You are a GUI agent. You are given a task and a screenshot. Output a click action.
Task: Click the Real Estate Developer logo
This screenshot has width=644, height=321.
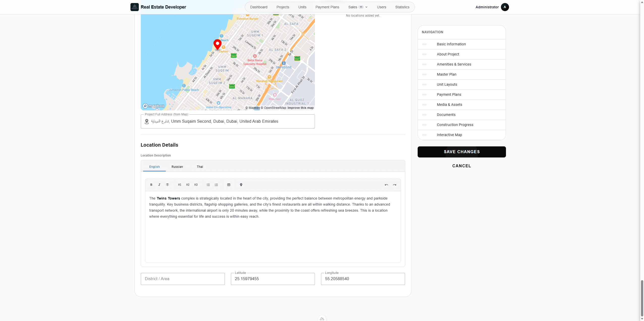point(135,7)
